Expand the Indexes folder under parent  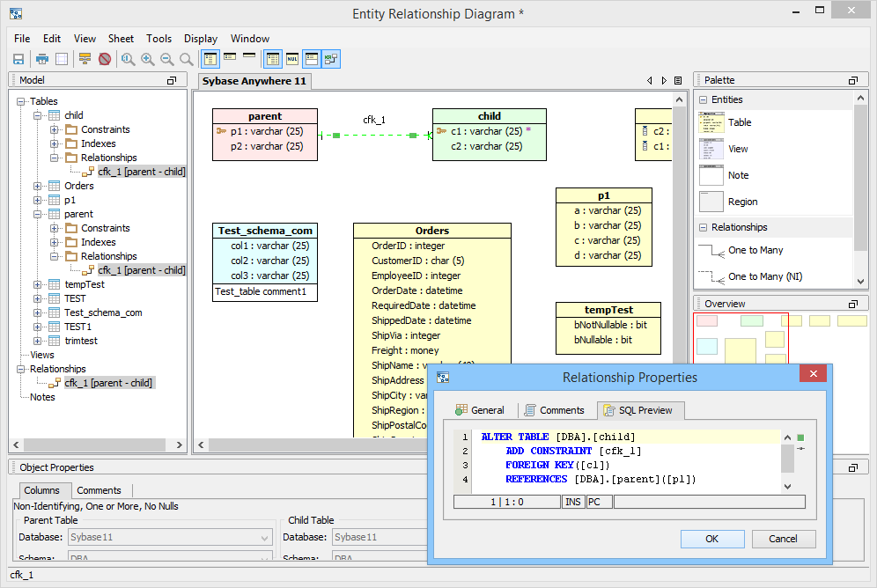point(55,243)
